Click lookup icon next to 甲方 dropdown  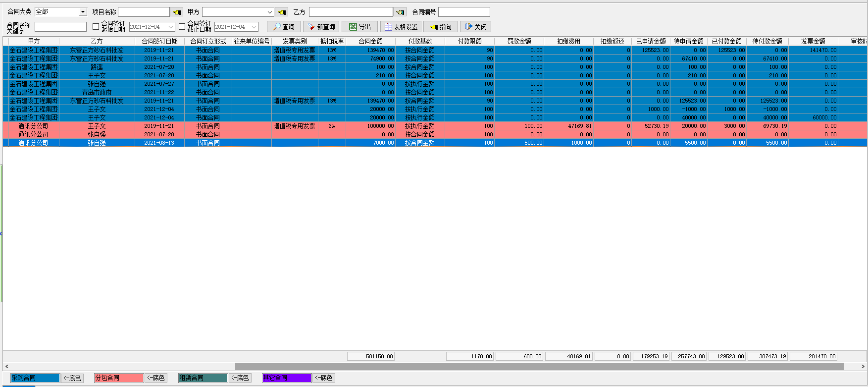[x=282, y=12]
